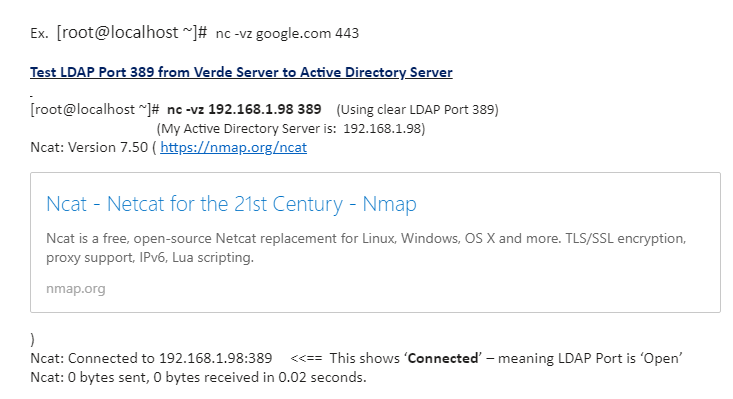Screen dimensions: 733x399
Task: Click the closing parenthesis below the card
Action: (32, 339)
